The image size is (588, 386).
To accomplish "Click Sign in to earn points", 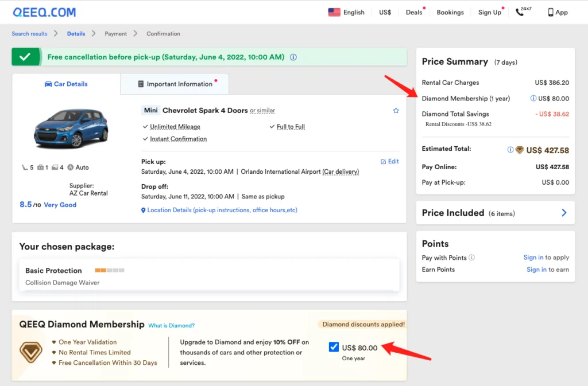I will (x=536, y=270).
